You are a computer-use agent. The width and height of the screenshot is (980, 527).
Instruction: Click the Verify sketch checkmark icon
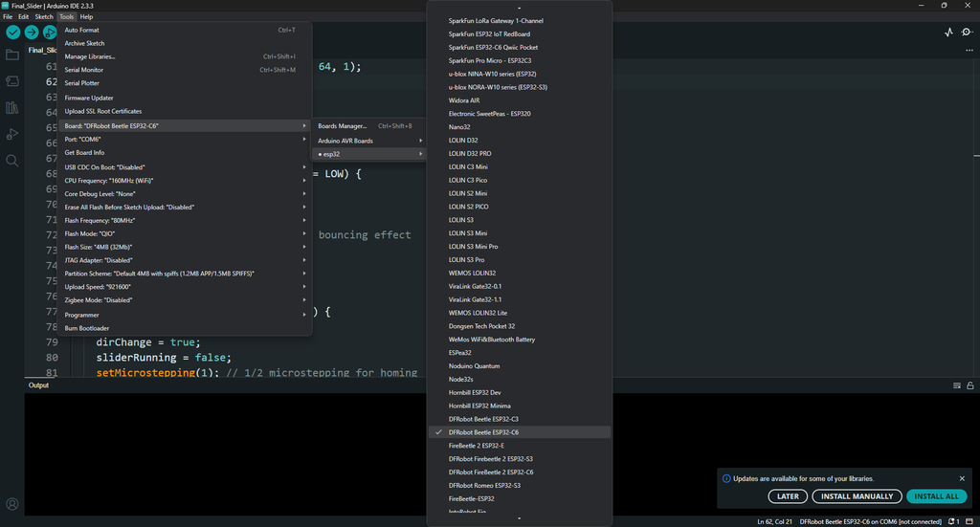coord(13,32)
